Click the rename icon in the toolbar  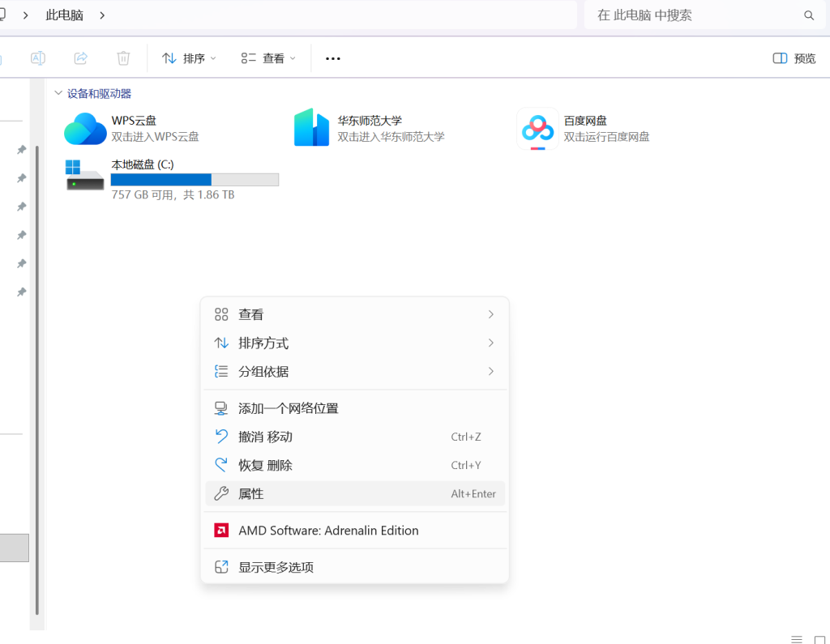[38, 58]
